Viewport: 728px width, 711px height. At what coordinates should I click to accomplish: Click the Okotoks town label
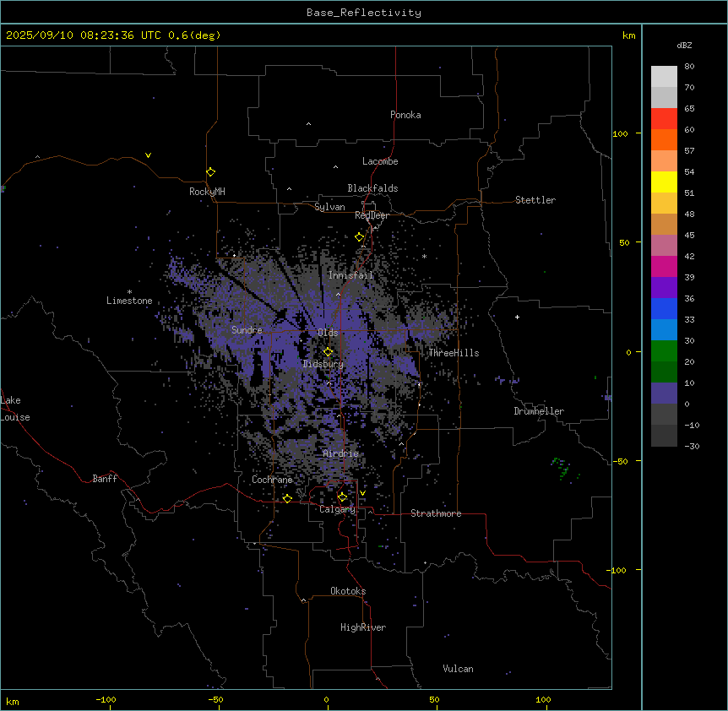(348, 591)
